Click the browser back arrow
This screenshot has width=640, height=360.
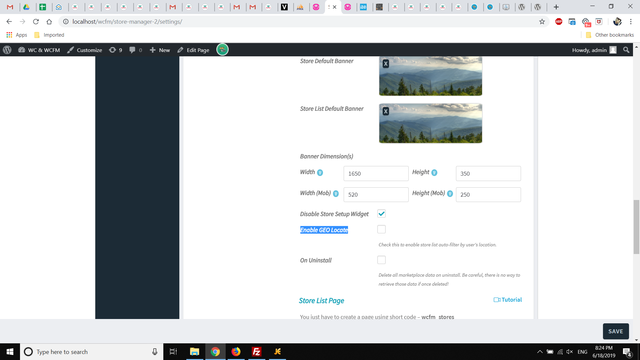click(x=9, y=22)
